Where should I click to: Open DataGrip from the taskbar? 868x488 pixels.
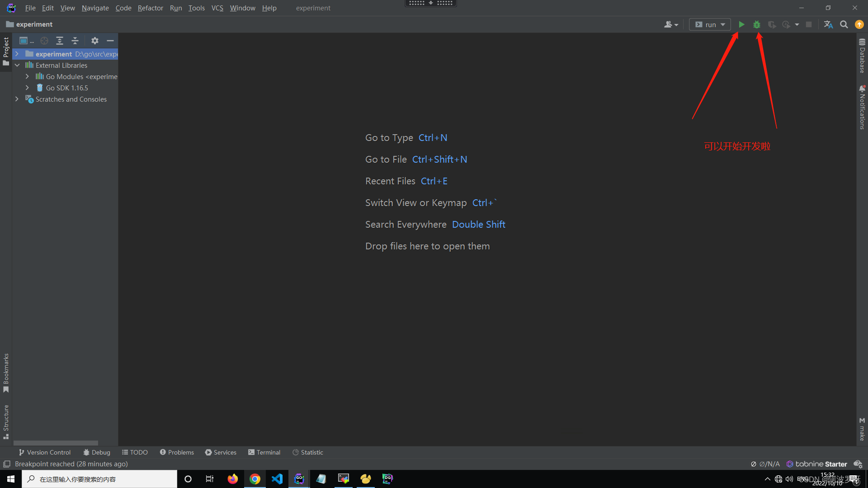click(x=388, y=479)
